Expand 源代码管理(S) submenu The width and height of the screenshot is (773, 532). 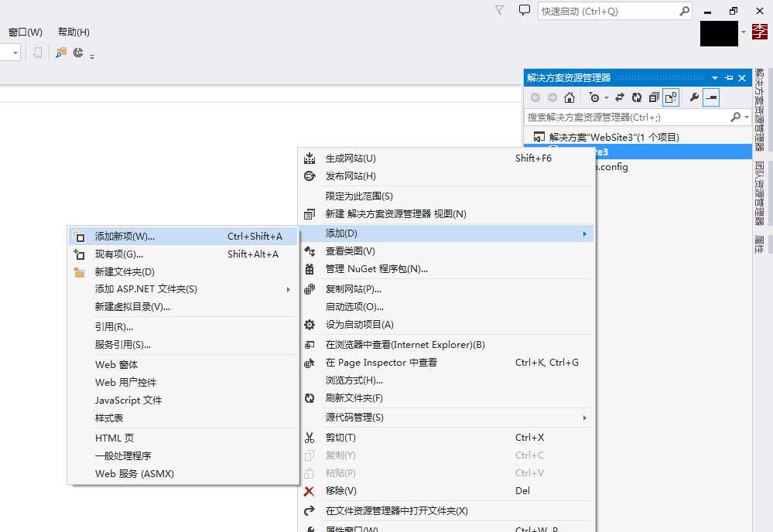point(446,418)
